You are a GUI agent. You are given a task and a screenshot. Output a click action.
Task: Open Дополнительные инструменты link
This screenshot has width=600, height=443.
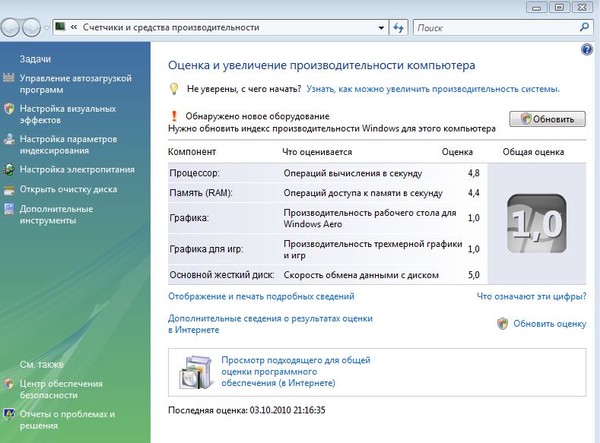[56, 215]
